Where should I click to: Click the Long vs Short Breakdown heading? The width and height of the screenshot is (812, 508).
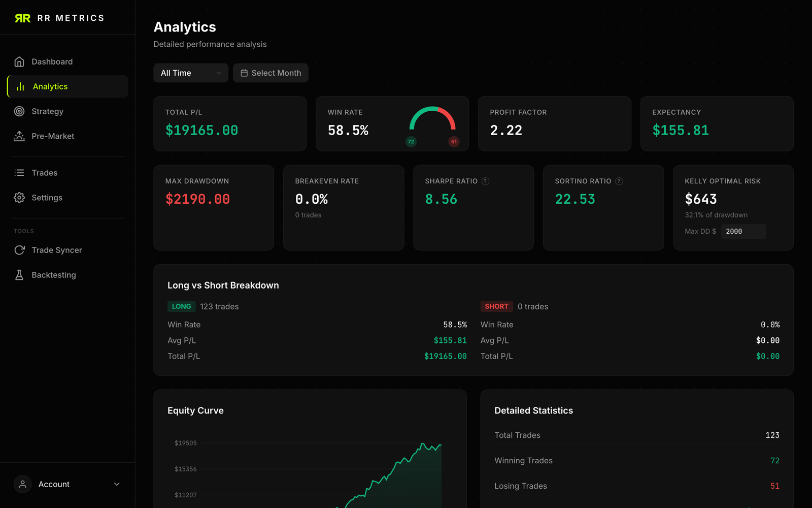pos(223,285)
